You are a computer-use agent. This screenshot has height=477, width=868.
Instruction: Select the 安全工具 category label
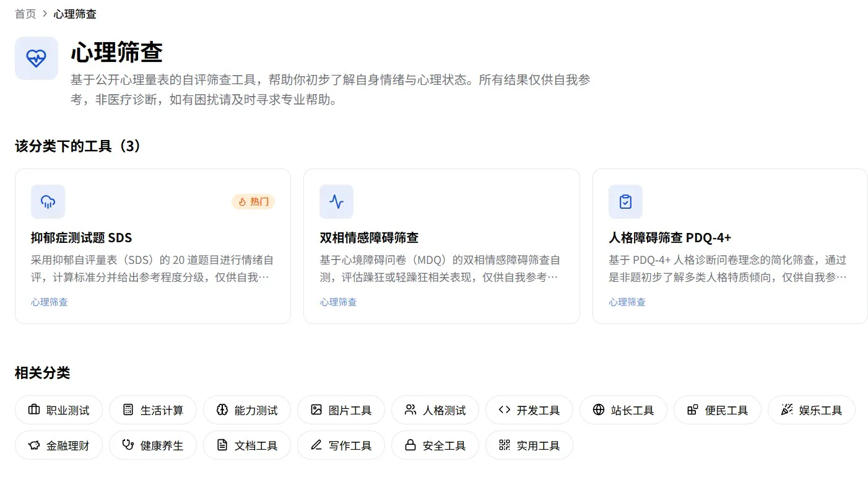[445, 445]
